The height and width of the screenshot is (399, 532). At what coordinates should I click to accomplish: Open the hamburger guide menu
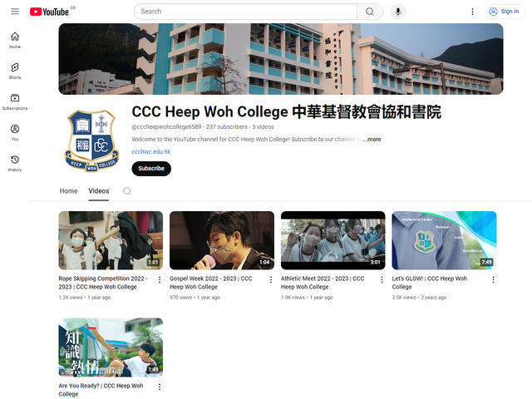[x=15, y=12]
